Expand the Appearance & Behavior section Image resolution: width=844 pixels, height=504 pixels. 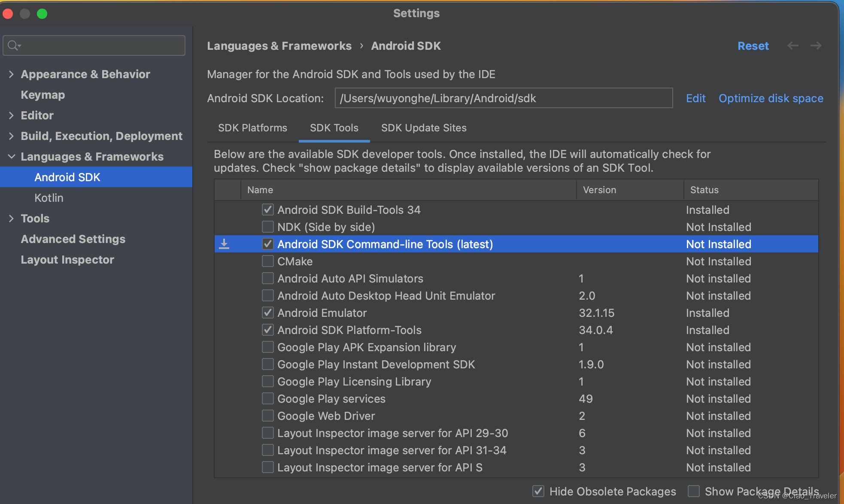(11, 74)
